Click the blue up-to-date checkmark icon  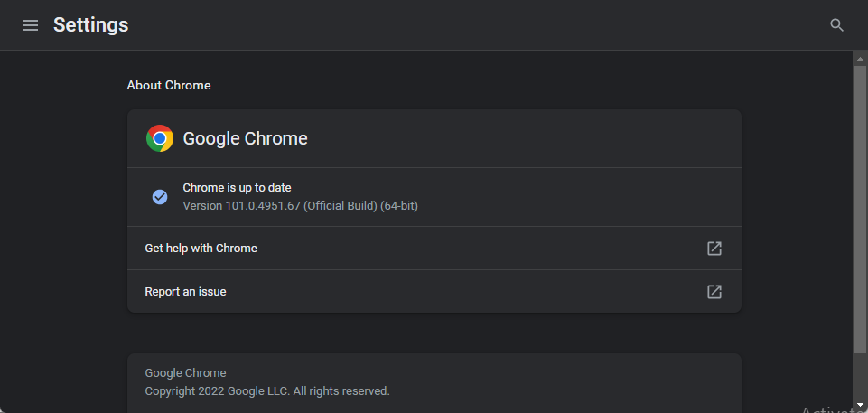pos(160,196)
